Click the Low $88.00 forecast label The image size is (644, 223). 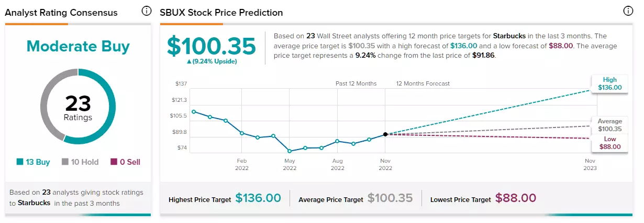[x=609, y=143]
